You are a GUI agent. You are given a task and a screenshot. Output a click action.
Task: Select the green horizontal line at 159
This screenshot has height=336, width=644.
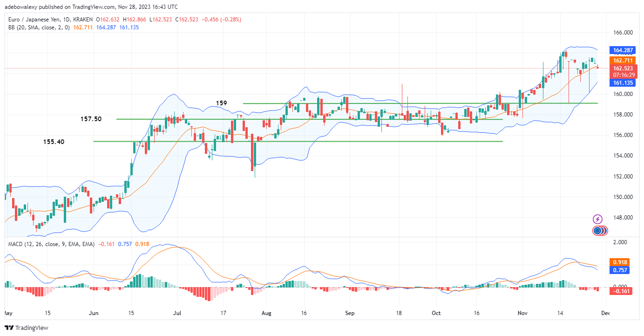pos(420,103)
